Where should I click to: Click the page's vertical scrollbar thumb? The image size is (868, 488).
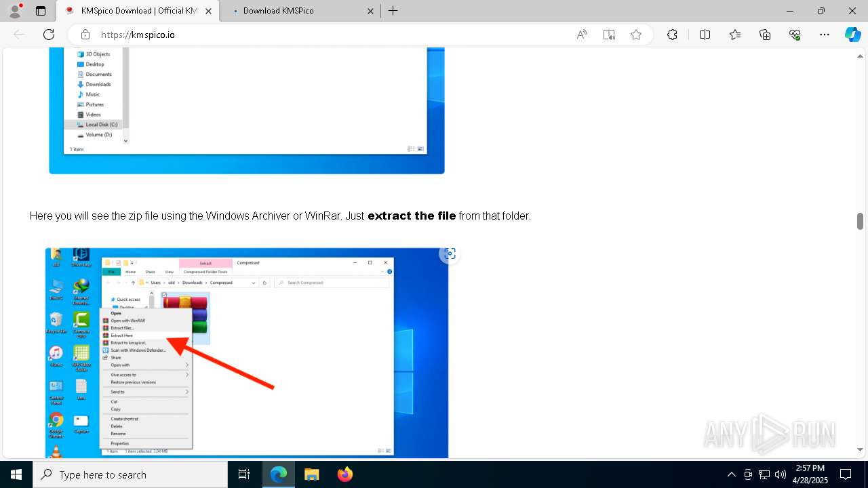point(860,221)
